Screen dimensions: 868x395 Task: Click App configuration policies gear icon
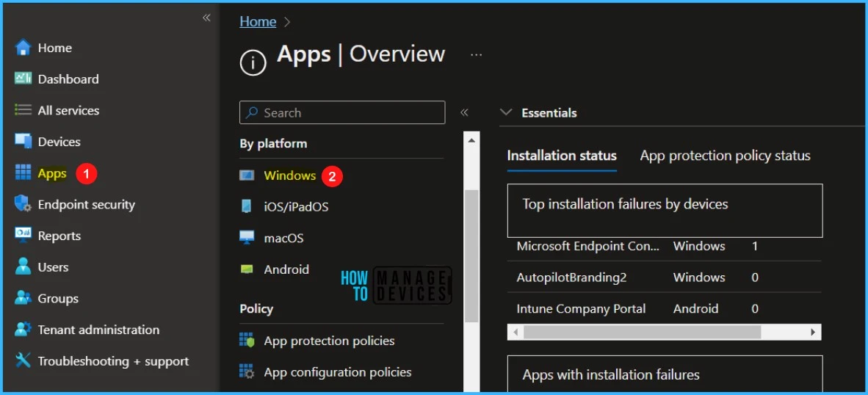(246, 372)
